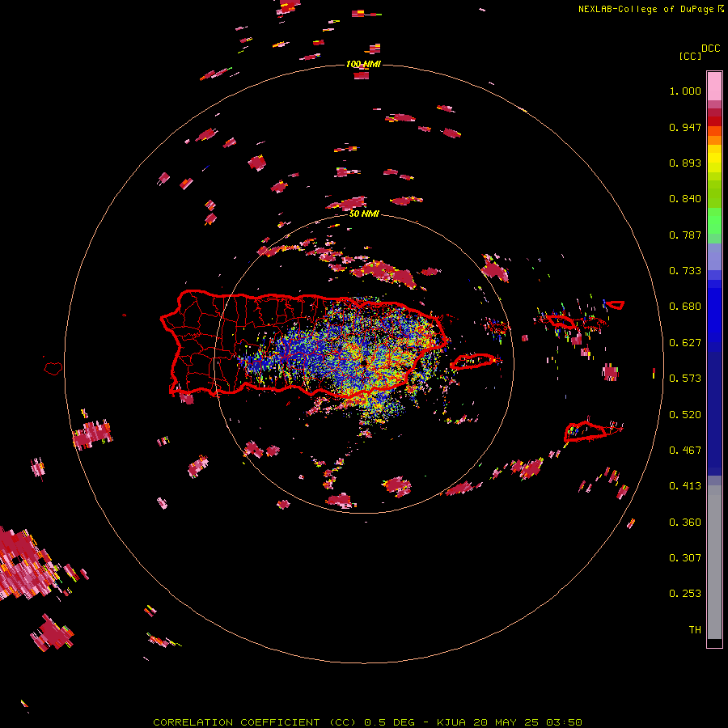Click the 50 NMI range ring label

364,214
